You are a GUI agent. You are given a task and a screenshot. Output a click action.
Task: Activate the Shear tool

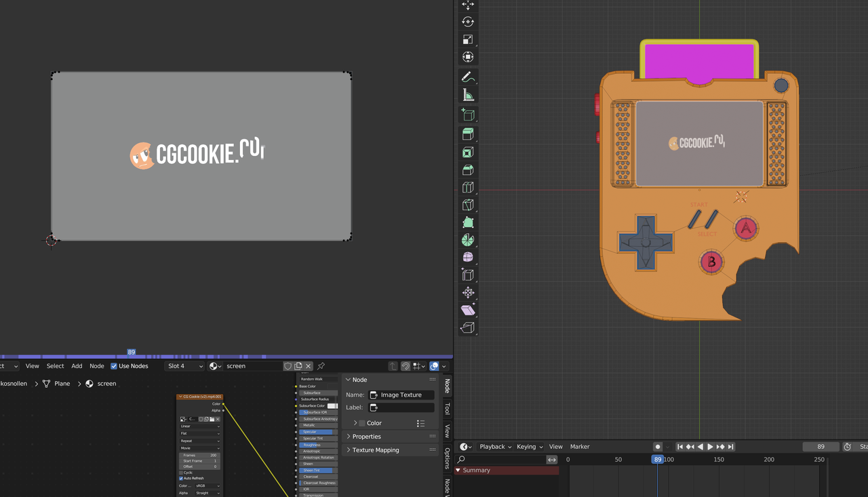[x=468, y=310]
